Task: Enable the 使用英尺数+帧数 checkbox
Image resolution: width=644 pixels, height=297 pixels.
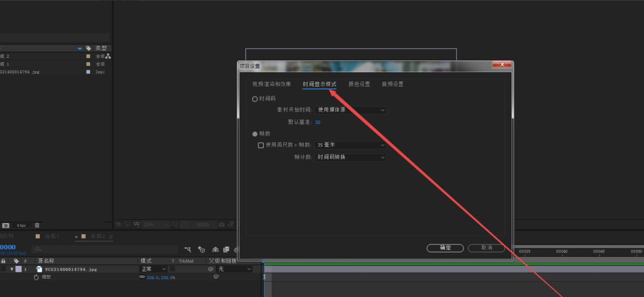Action: 261,145
